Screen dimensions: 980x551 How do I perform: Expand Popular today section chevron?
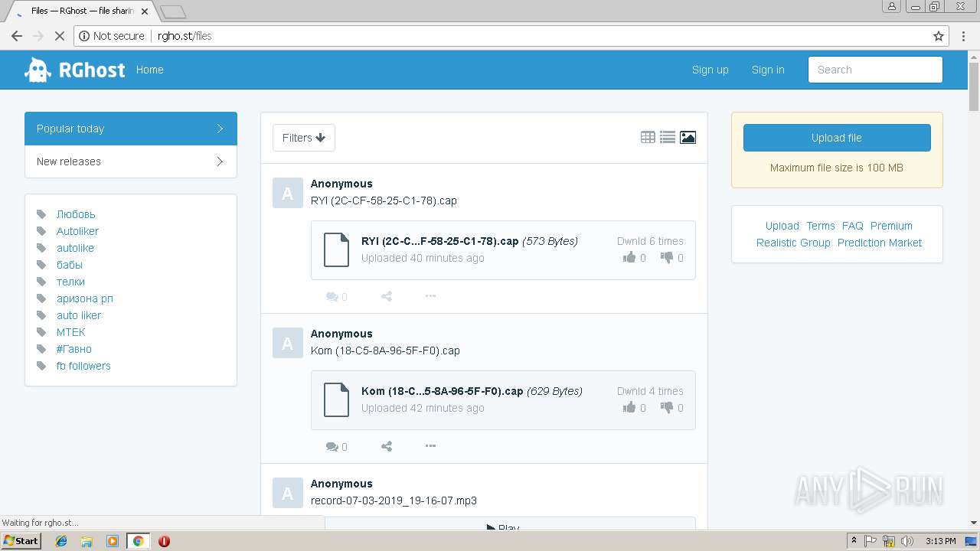click(x=220, y=129)
